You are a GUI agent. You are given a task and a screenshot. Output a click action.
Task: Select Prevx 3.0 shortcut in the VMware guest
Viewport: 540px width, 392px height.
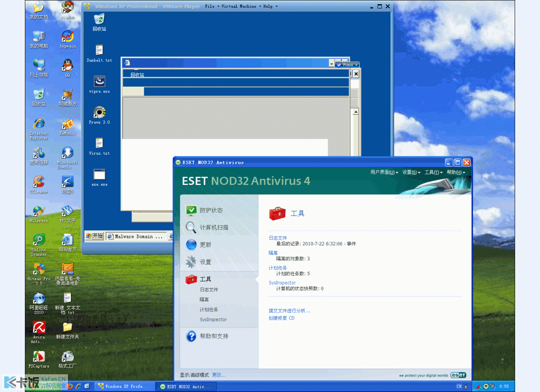[99, 115]
